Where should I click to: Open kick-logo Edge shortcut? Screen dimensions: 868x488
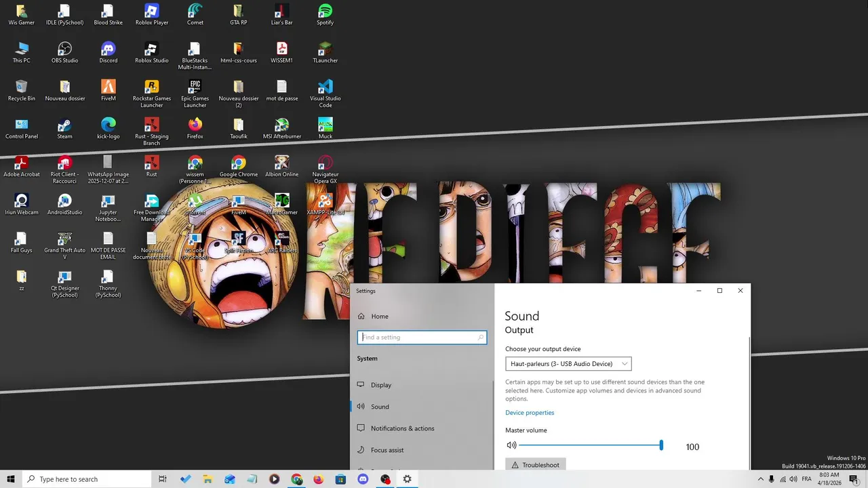tap(108, 129)
